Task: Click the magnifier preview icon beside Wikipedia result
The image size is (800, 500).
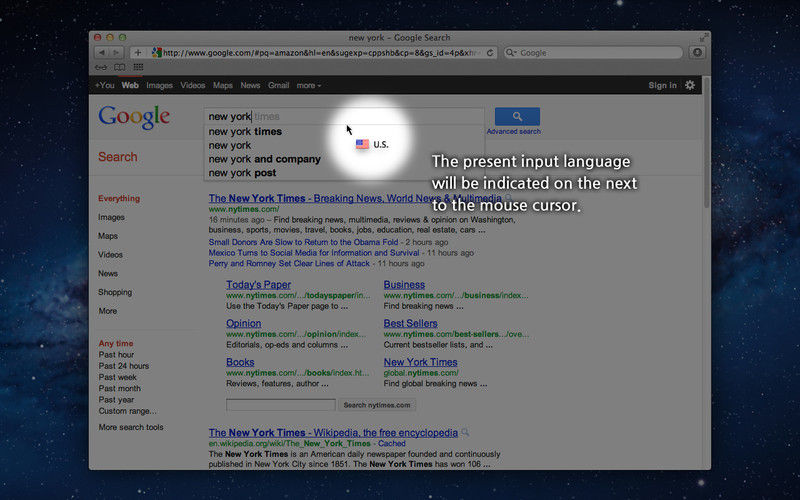Action: [465, 432]
